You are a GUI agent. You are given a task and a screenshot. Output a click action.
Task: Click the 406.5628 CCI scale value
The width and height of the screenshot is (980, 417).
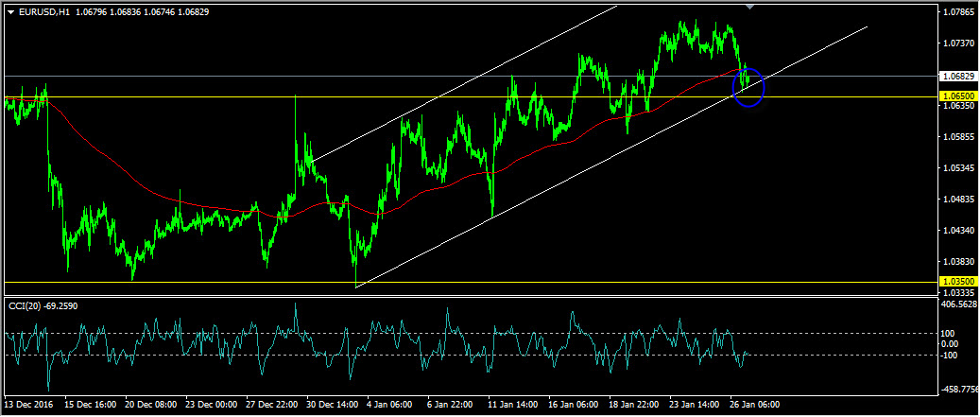tap(958, 304)
